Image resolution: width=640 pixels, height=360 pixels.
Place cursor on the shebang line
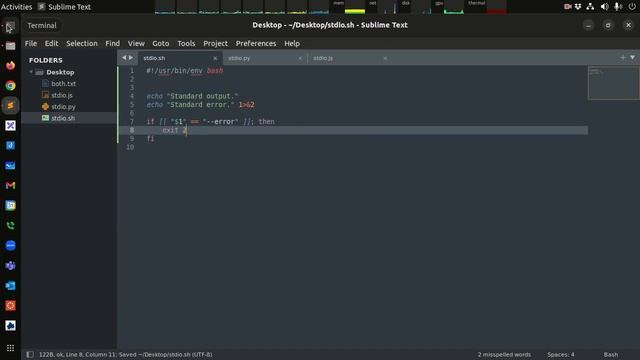tap(184, 71)
